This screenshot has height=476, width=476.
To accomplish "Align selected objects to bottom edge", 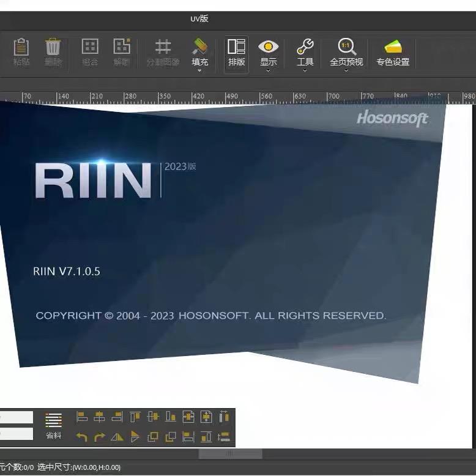I will [170, 417].
